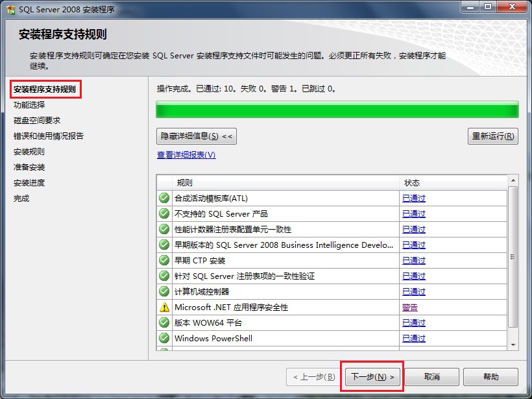The height and width of the screenshot is (399, 532).
Task: Click the 警告 status link
Action: coord(410,307)
